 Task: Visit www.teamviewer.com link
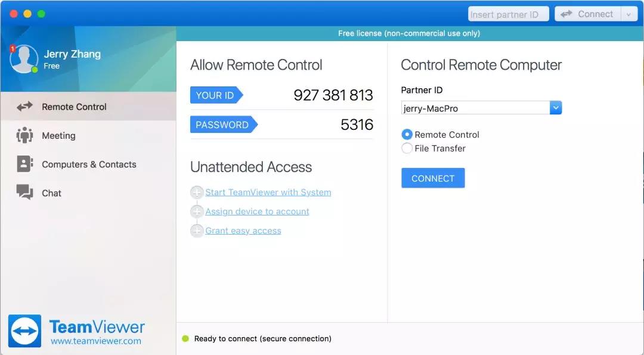point(95,341)
